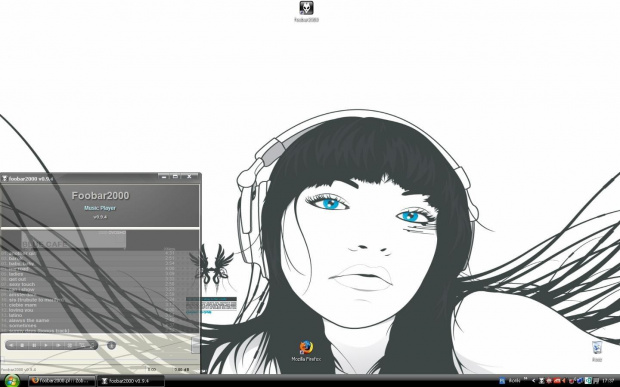Activate foobar2000 v0.9.4 taskbar button
Image resolution: width=620 pixels, height=387 pixels.
[131, 381]
